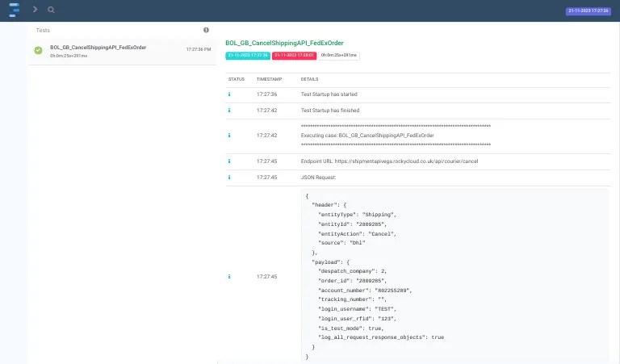
Task: Click the 'Executing case' log line
Action: [x=367, y=135]
